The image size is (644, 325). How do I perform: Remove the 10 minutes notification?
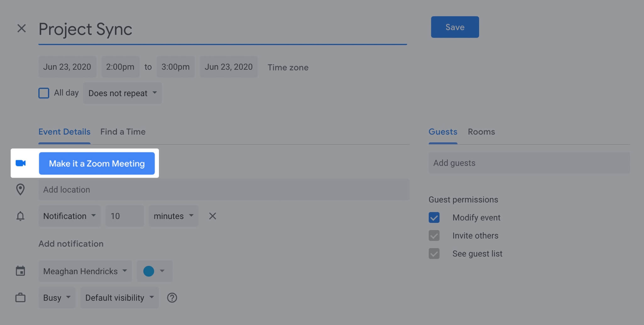coord(212,216)
